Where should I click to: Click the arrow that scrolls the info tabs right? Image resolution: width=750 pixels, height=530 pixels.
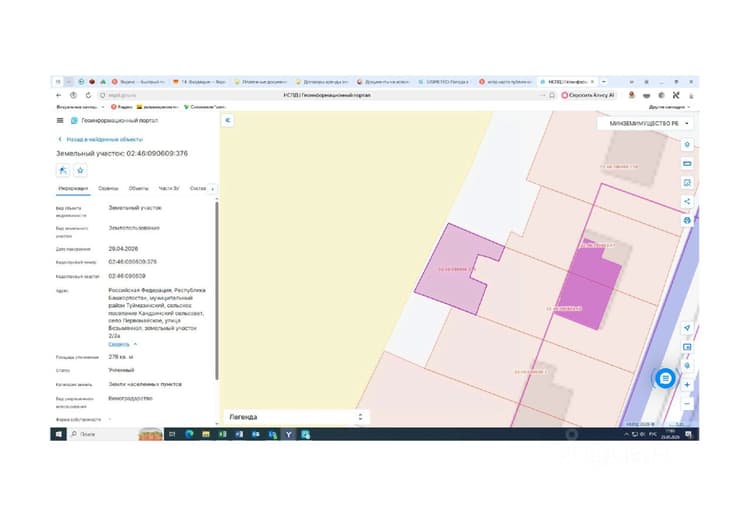coord(212,189)
